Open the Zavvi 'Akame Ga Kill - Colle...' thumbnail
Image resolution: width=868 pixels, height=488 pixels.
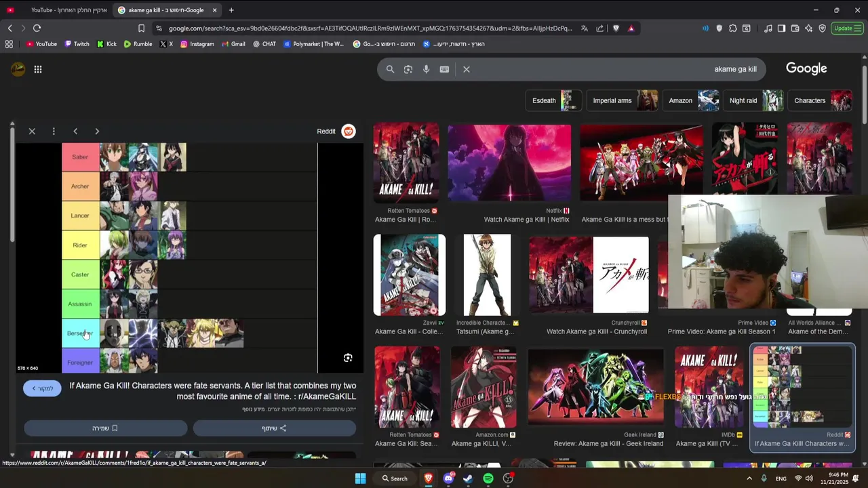click(x=409, y=275)
